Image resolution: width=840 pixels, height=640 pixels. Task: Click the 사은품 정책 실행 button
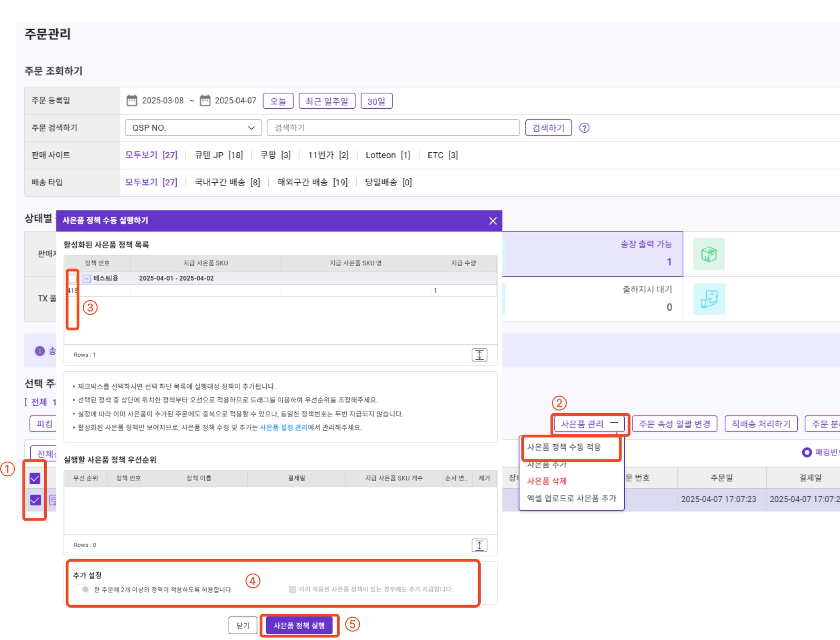tap(299, 626)
